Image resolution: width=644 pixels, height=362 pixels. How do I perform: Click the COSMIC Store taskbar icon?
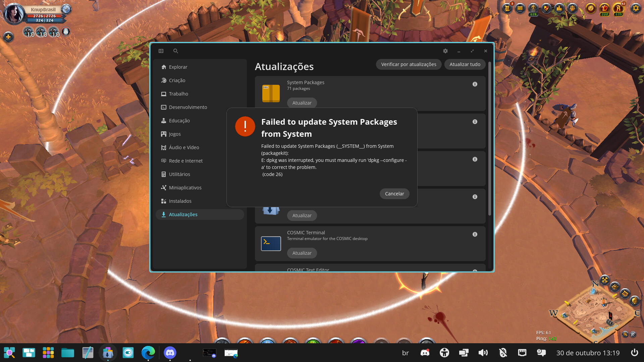[108, 353]
